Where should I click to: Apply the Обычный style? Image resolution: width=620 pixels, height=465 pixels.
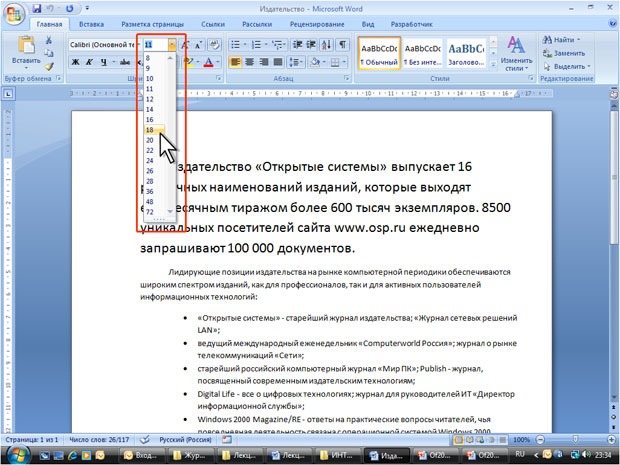(x=379, y=53)
